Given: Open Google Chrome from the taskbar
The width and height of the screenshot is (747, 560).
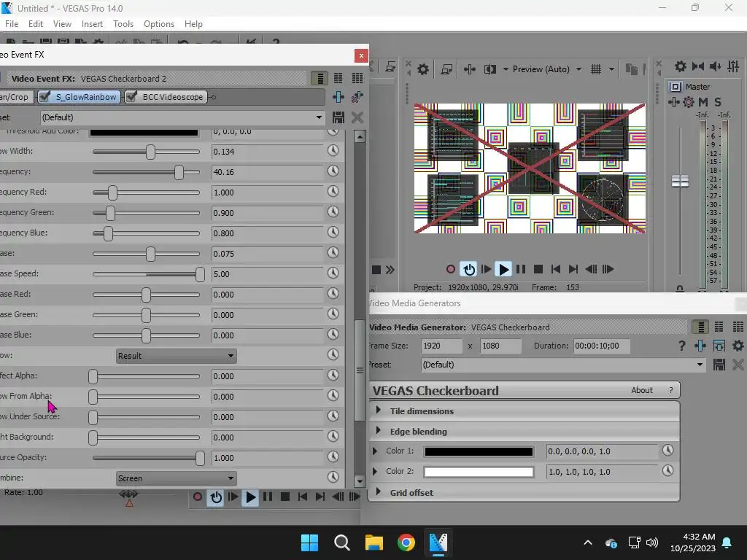Looking at the screenshot, I should click(406, 542).
